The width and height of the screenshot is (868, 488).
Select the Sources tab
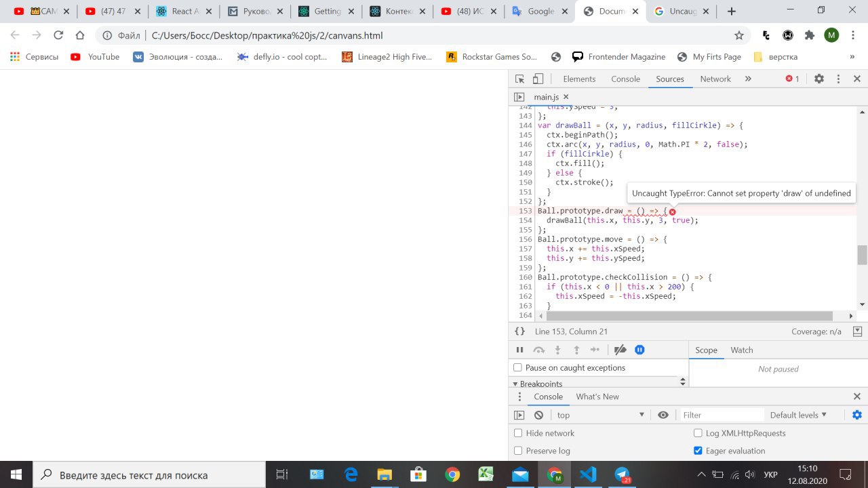click(x=670, y=79)
